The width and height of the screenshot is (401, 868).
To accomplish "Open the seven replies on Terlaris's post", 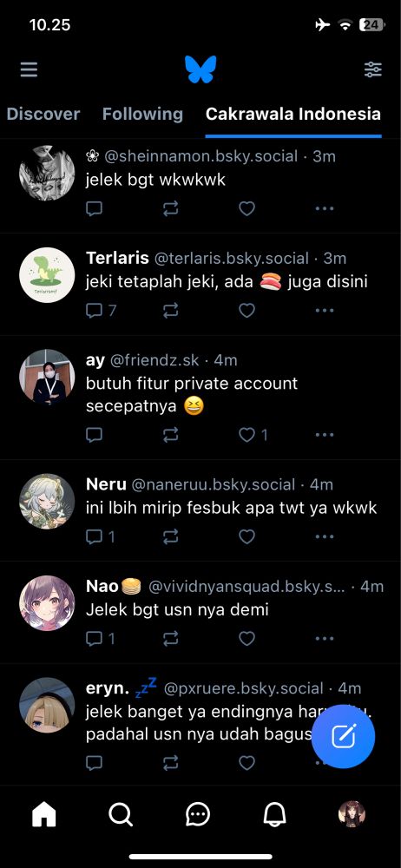I will pyautogui.click(x=102, y=311).
